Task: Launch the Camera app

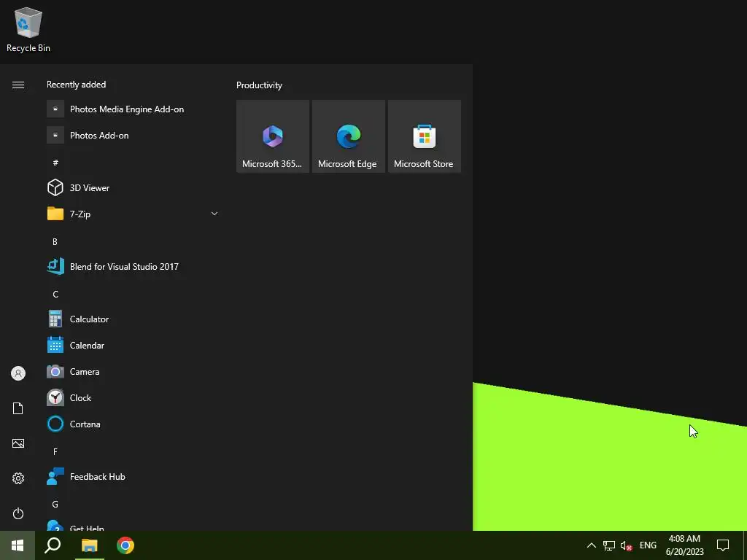Action: 132,371
